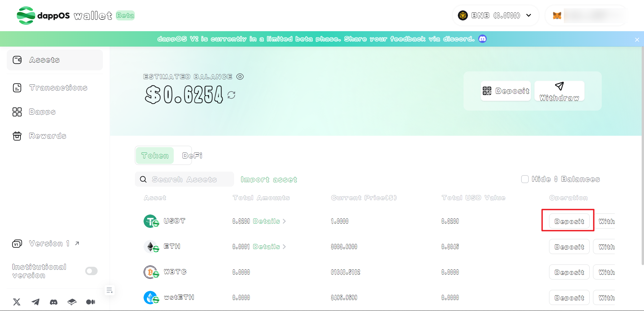Image resolution: width=644 pixels, height=311 pixels.
Task: Click the USDT token icon
Action: 151,221
